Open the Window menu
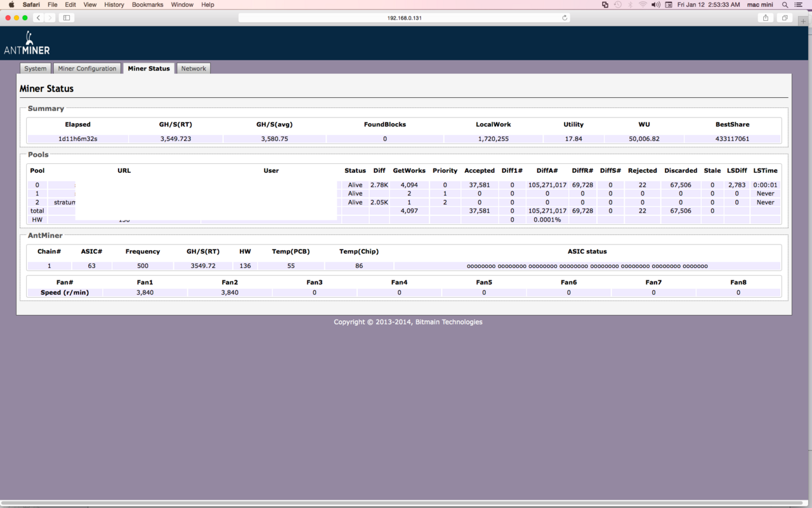 182,4
